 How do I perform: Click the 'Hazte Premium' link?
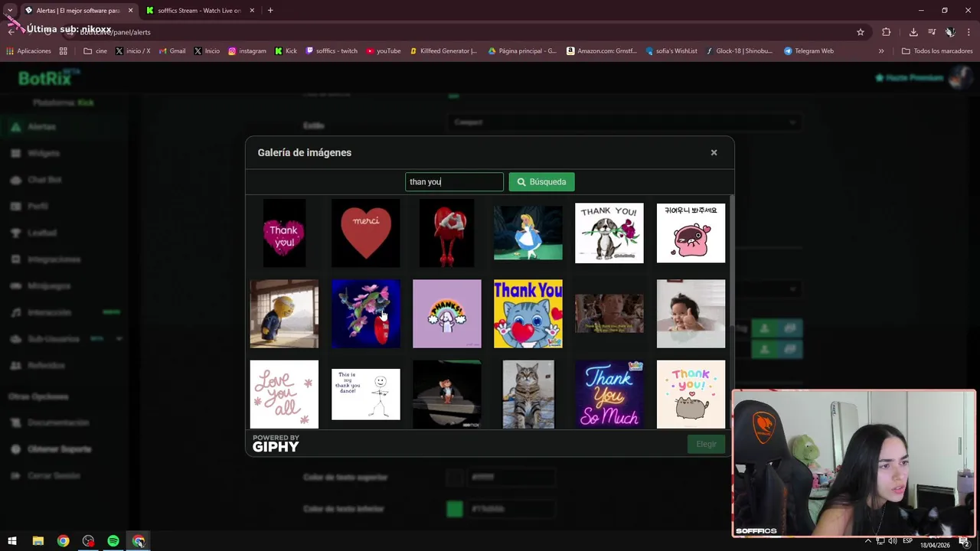pyautogui.click(x=910, y=77)
